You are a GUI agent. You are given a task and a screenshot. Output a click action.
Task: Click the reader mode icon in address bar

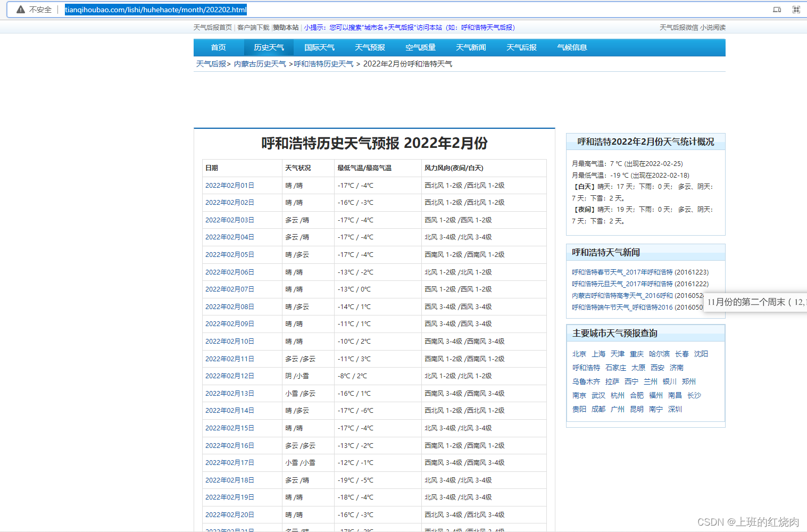click(777, 10)
